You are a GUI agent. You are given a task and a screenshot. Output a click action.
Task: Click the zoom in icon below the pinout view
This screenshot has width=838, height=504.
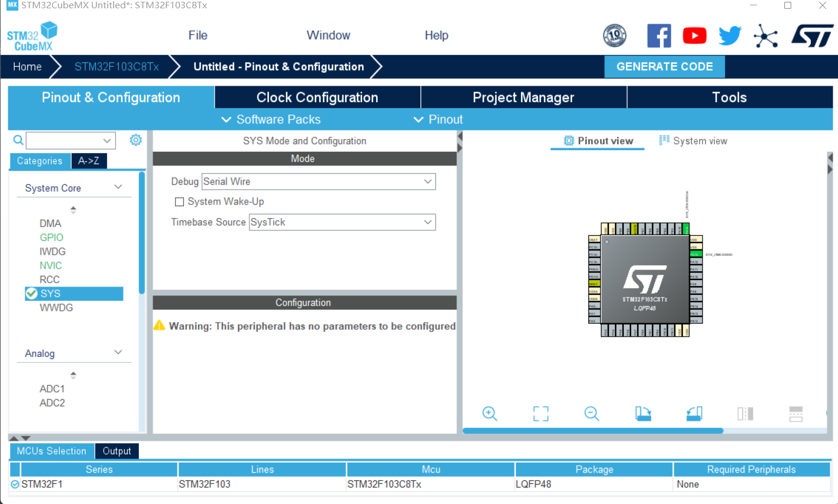(489, 414)
